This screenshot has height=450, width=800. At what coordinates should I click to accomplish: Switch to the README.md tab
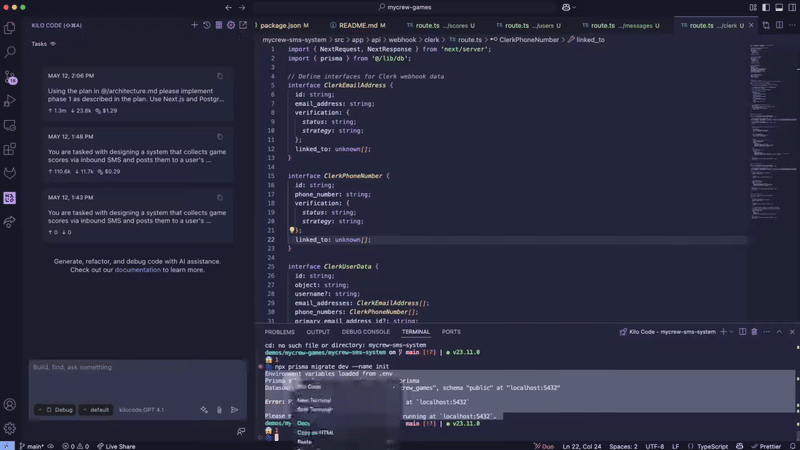360,25
